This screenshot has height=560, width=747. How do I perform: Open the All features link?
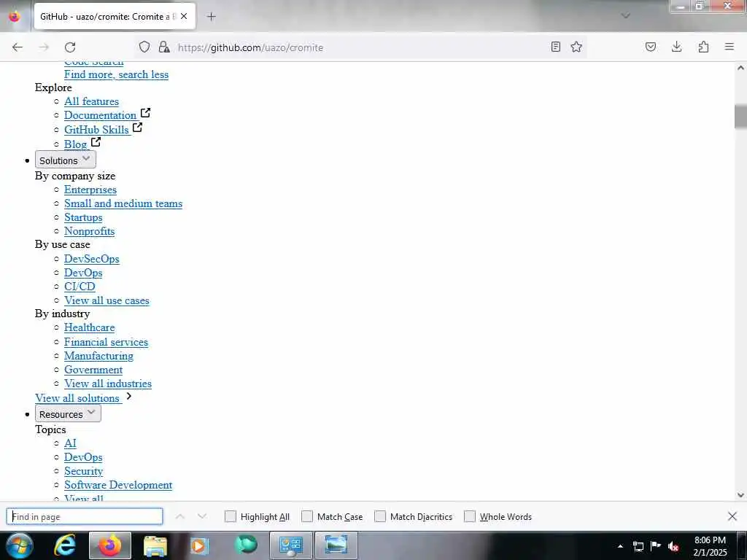(x=91, y=101)
